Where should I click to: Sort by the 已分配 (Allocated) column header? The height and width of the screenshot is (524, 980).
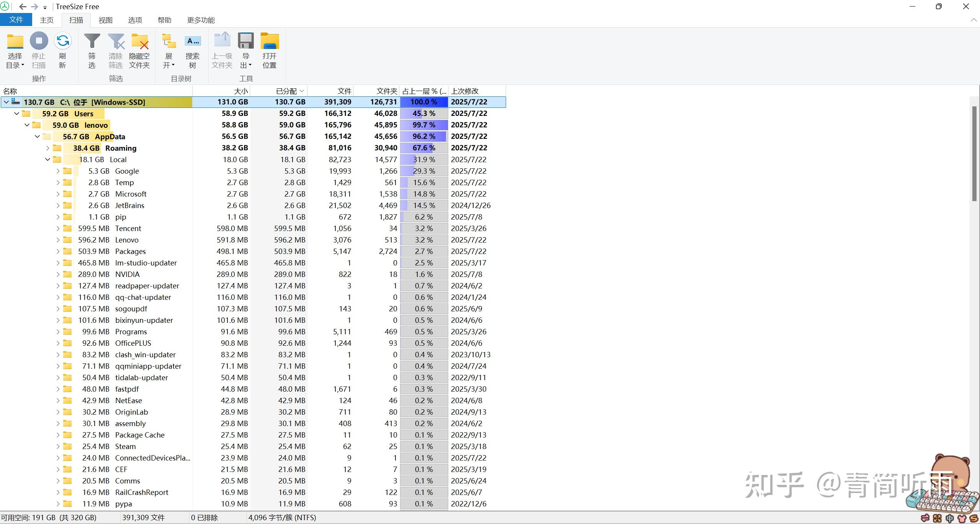286,91
